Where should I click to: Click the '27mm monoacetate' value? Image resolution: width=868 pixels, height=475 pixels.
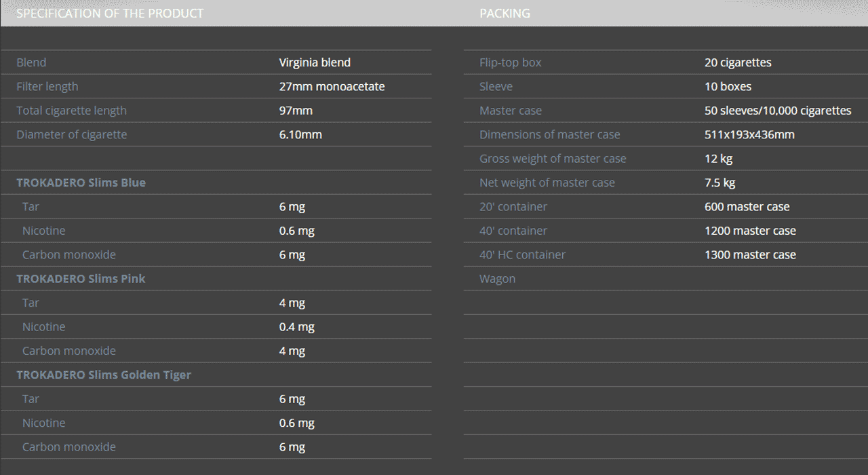click(332, 87)
